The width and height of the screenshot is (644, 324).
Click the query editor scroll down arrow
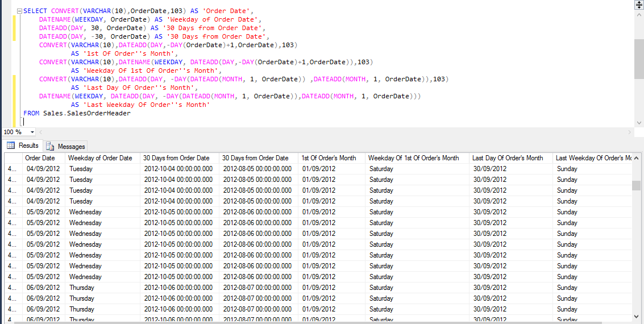point(639,123)
